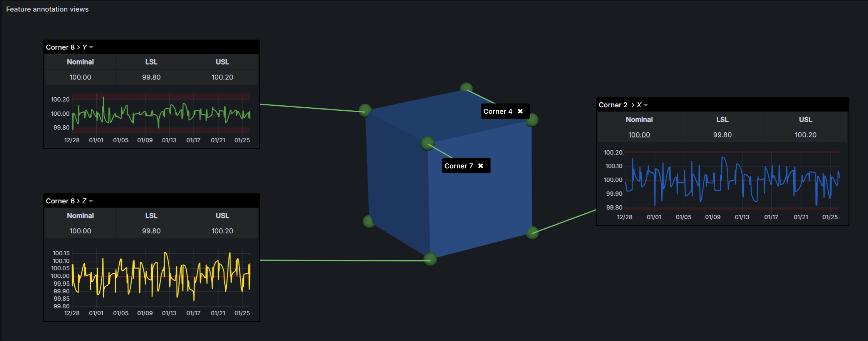868x341 pixels.
Task: Click the green sphere linked to Corner 6 panel
Action: point(430,259)
